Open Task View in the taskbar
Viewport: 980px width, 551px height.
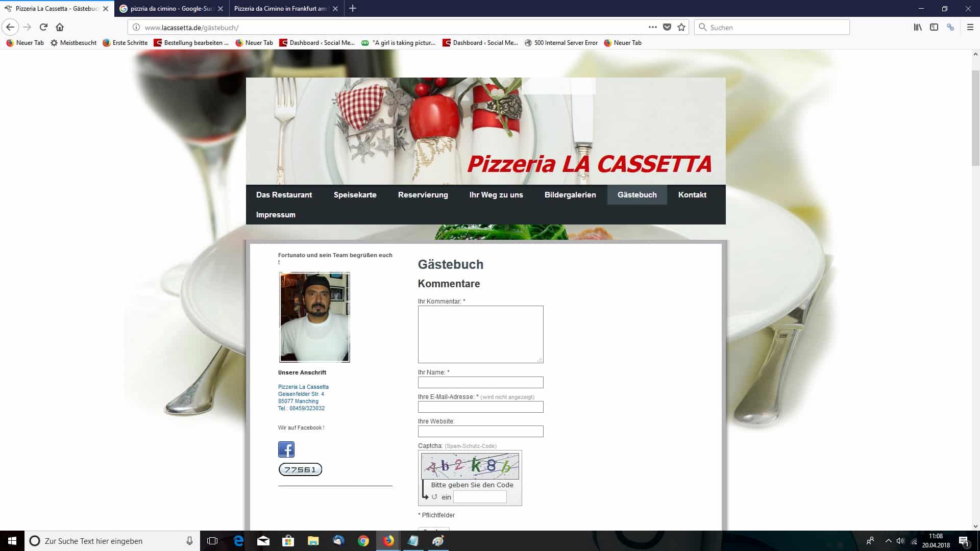coord(212,541)
